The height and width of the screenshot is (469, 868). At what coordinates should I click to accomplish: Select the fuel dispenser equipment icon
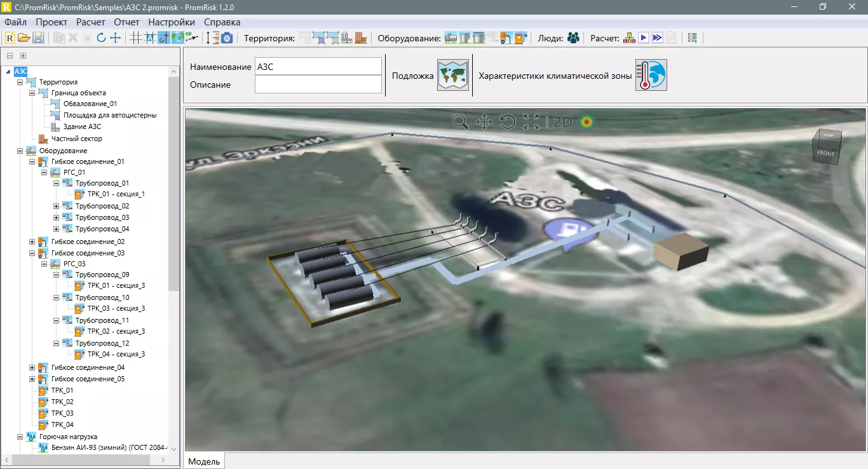[521, 38]
